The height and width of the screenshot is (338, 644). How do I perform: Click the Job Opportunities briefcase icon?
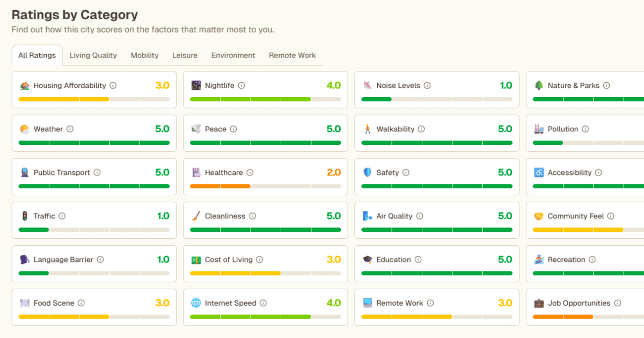point(539,303)
